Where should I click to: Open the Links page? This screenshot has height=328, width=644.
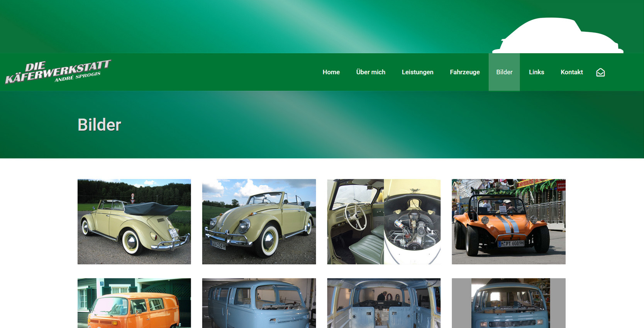pos(536,72)
